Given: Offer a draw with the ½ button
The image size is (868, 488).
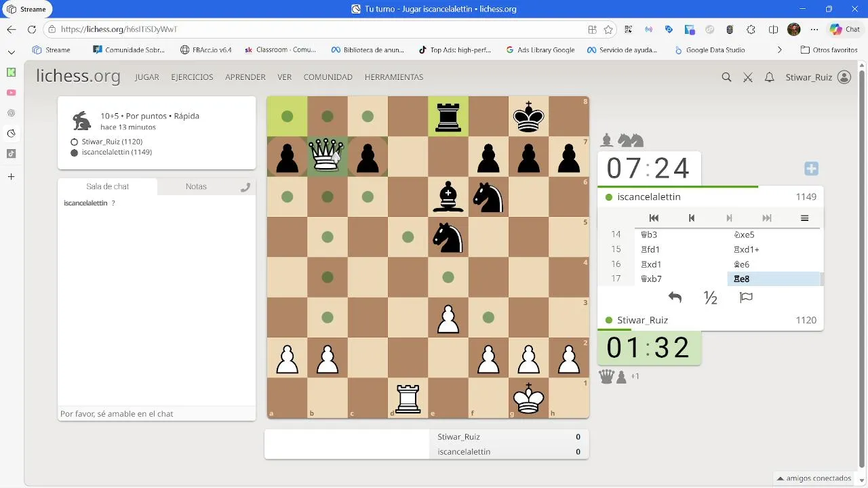Looking at the screenshot, I should coord(711,298).
